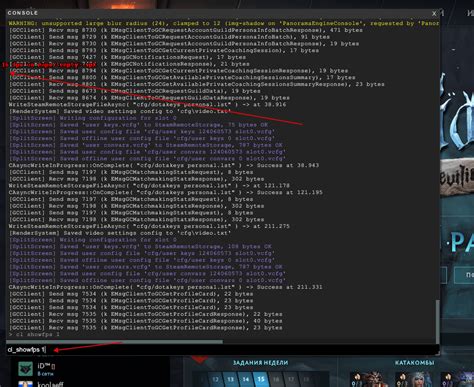Click the console horizontal scrollbar thumb
474x387 pixels.
pos(114,342)
